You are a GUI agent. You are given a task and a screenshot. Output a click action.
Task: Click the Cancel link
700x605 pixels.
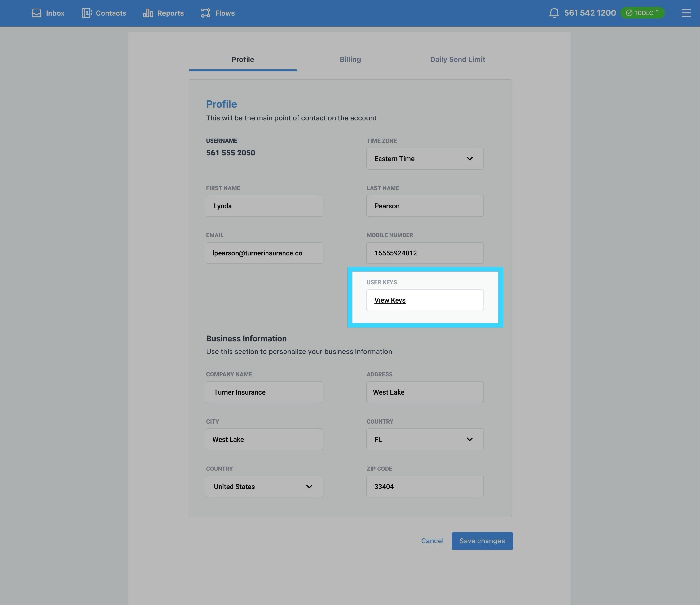(432, 541)
